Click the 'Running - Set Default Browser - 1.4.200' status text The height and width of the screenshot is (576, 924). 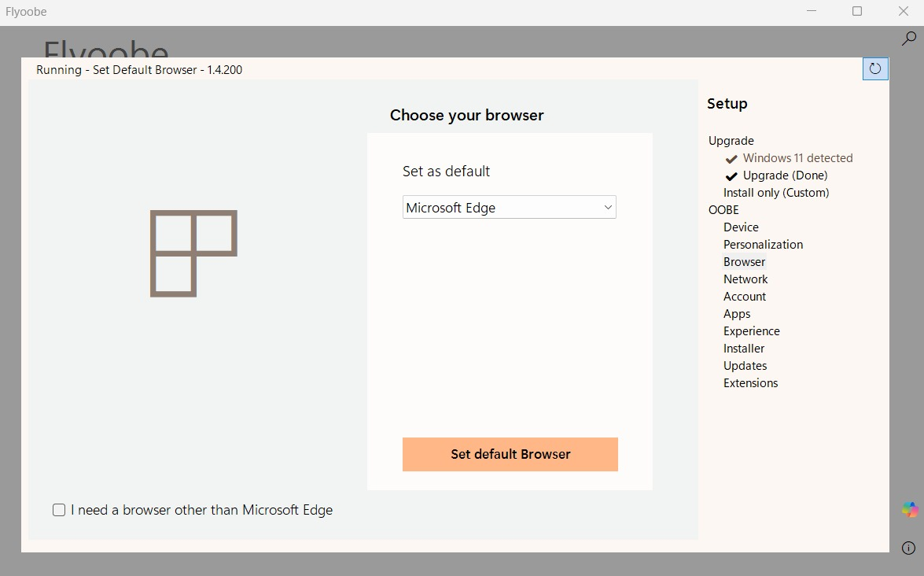[139, 69]
